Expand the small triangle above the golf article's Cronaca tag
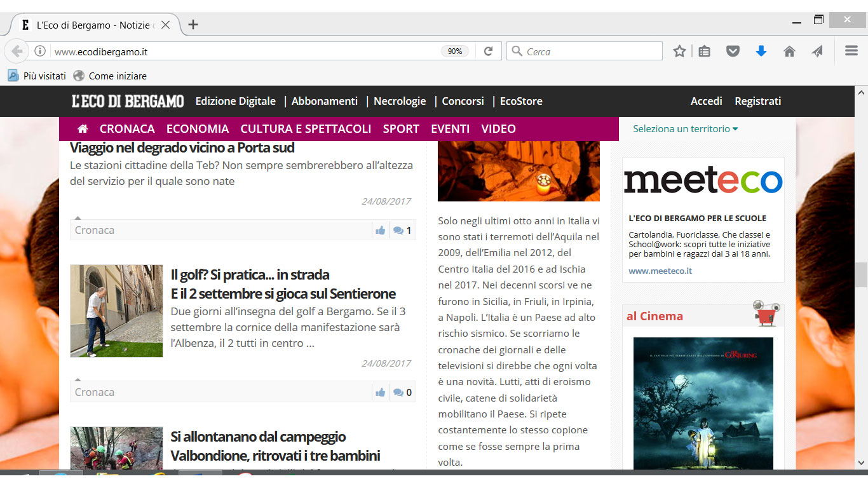Image resolution: width=868 pixels, height=488 pixels. [x=78, y=379]
